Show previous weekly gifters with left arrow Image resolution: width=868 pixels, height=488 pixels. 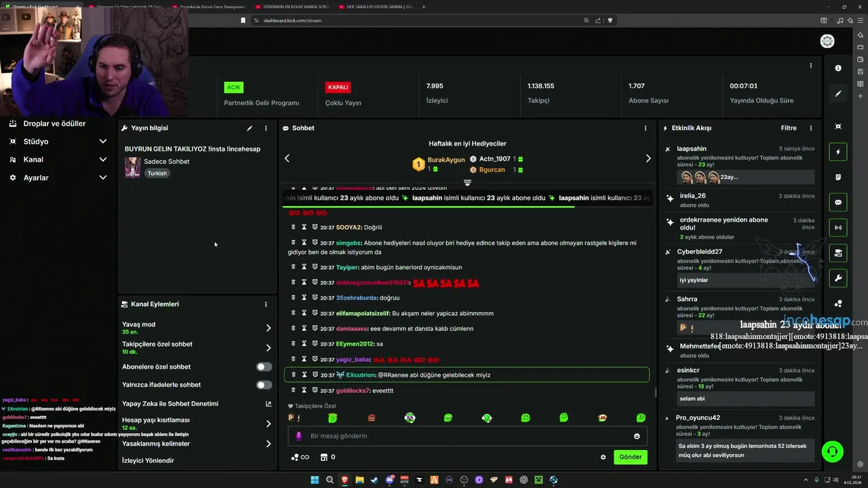pyautogui.click(x=287, y=158)
